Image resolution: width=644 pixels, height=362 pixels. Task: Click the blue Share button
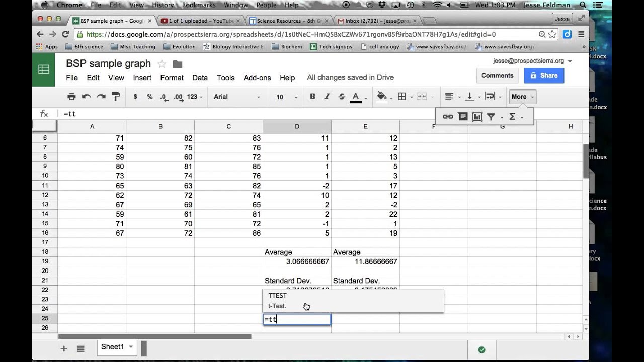544,76
